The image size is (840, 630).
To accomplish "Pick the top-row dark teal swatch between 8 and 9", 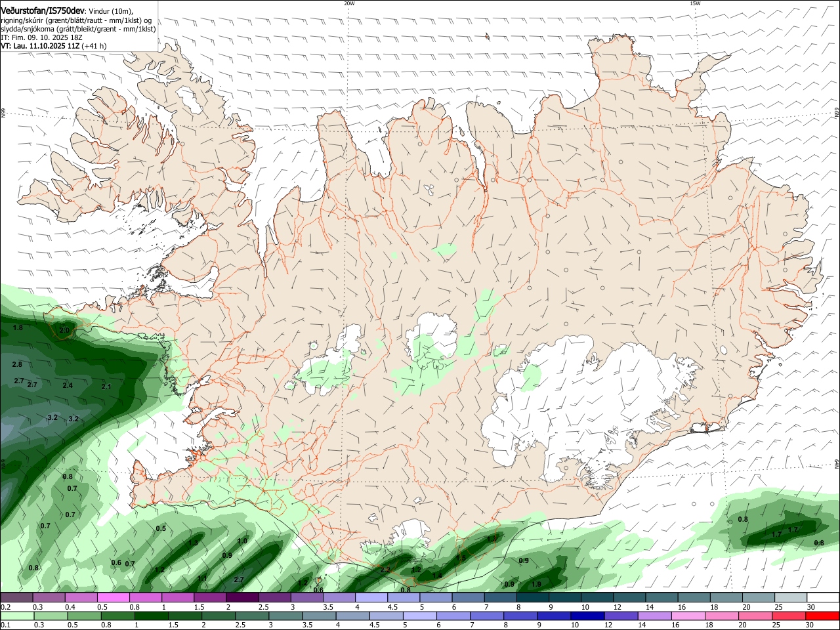I will 533,598.
